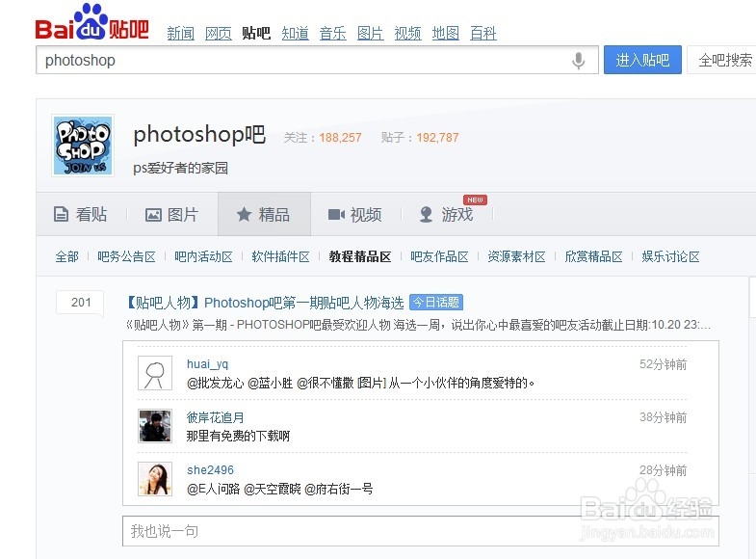Switch to the 视频 tab with camera icon
Screen dimensions: 756x559
pos(354,214)
